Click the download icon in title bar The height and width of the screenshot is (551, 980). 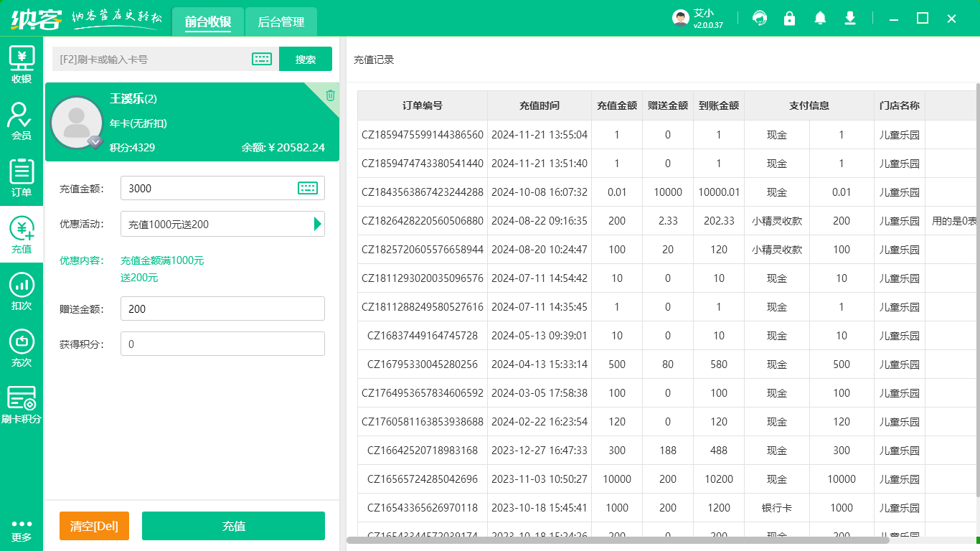[x=850, y=19]
